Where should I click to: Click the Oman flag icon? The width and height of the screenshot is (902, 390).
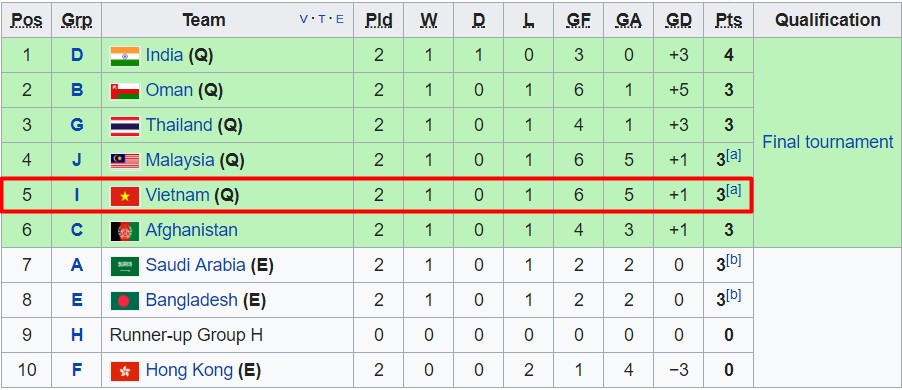coord(125,91)
